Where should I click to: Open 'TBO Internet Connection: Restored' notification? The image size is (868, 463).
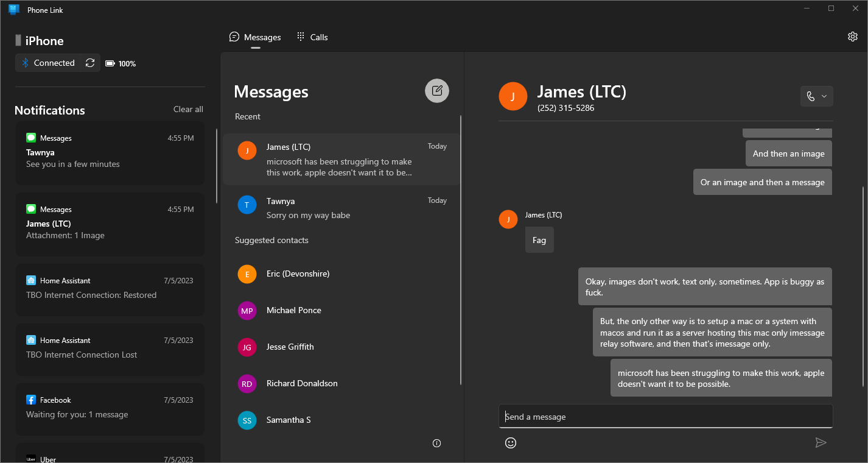110,289
